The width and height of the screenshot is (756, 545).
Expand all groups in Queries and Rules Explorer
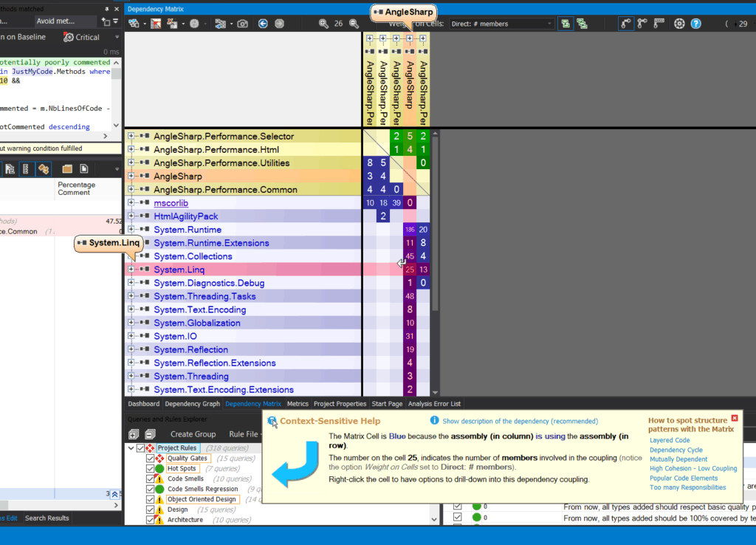pyautogui.click(x=134, y=434)
